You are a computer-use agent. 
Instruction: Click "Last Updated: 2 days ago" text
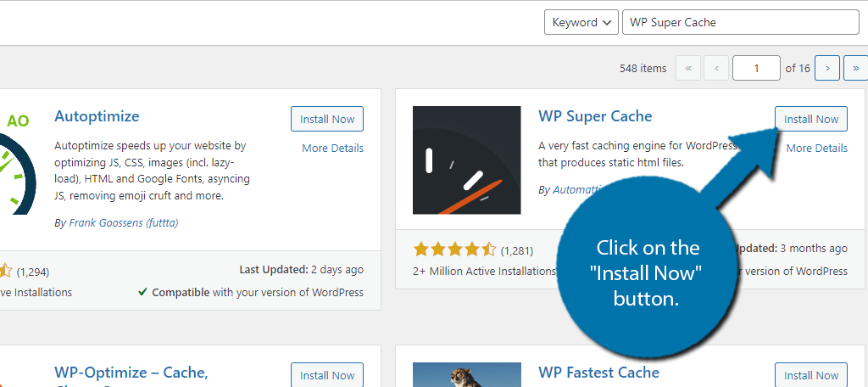click(301, 270)
